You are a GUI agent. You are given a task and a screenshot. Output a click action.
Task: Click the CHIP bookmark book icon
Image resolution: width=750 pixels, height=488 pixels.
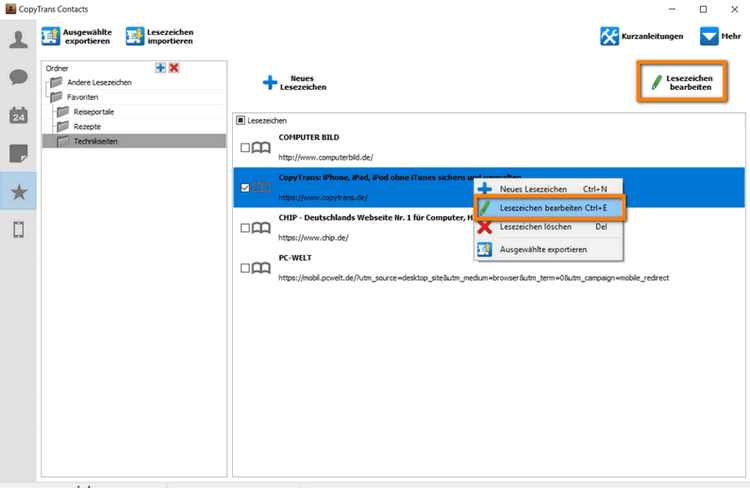pos(261,228)
